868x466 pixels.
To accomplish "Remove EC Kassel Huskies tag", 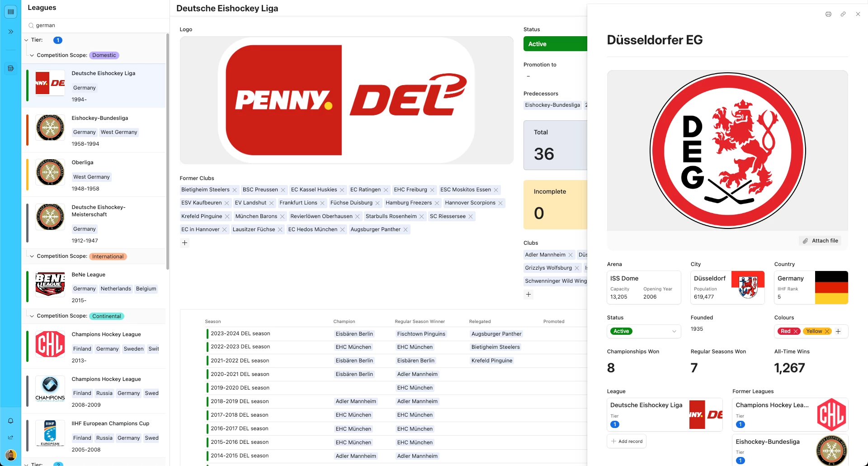I will (342, 190).
